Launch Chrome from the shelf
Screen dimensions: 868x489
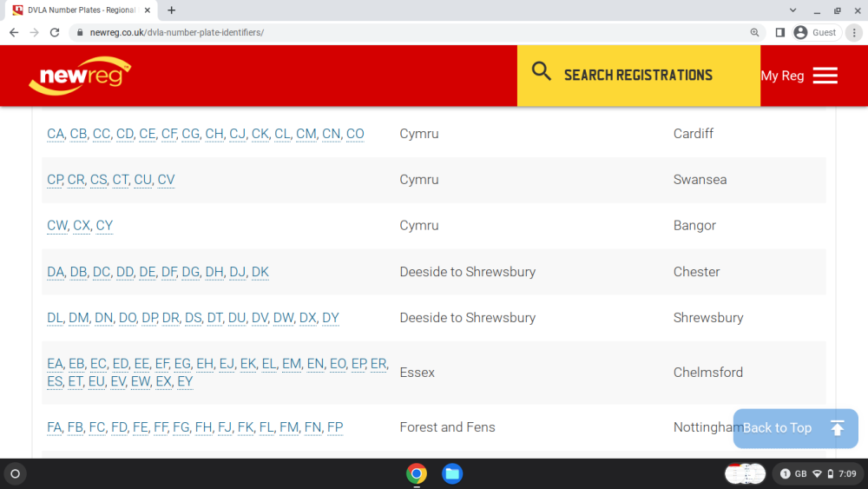click(x=417, y=474)
